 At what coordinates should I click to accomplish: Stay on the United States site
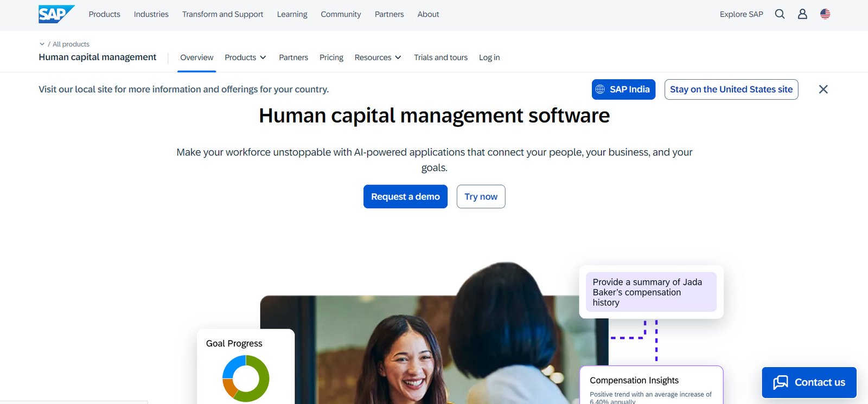[731, 89]
